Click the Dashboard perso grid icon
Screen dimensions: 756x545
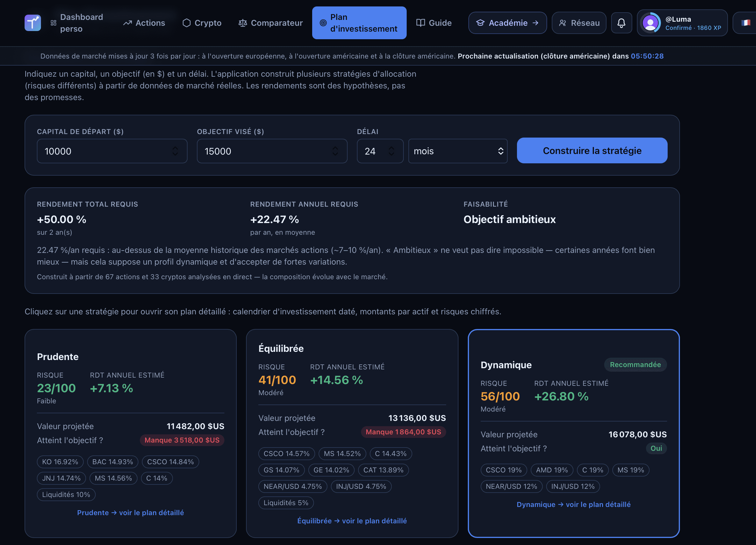pyautogui.click(x=53, y=23)
